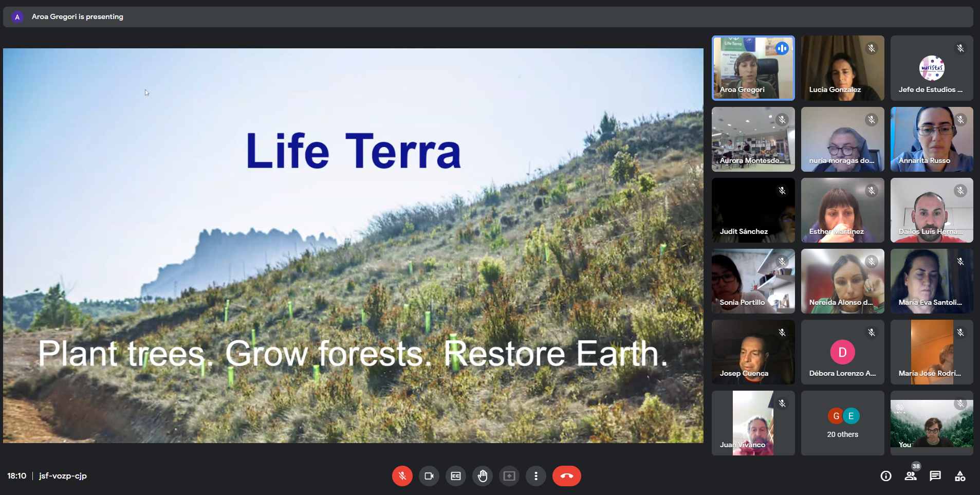Raise hand using the hand icon
Image resolution: width=980 pixels, height=495 pixels.
pos(483,476)
